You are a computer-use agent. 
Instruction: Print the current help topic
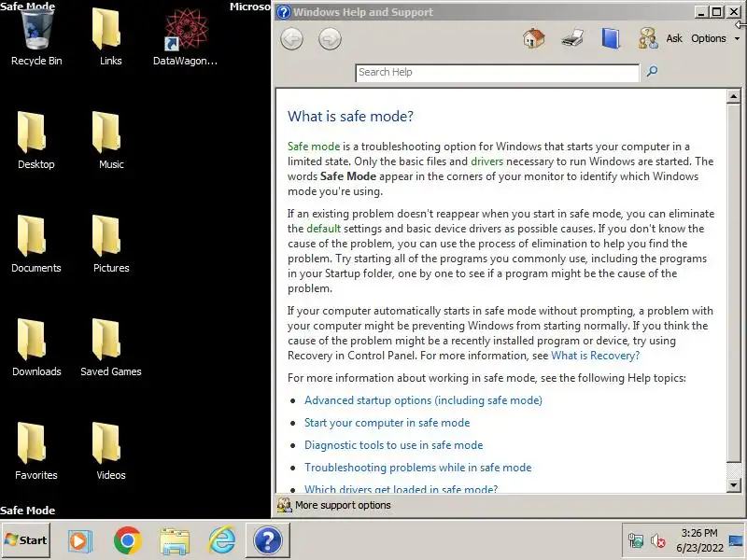tap(572, 38)
